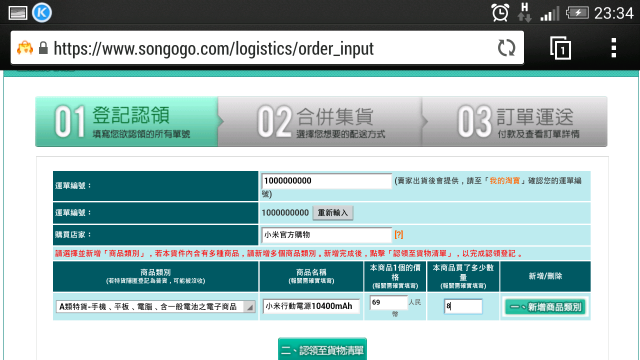The image size is (640, 360).
Task: Tap the padlock secure connection icon
Action: [x=43, y=48]
